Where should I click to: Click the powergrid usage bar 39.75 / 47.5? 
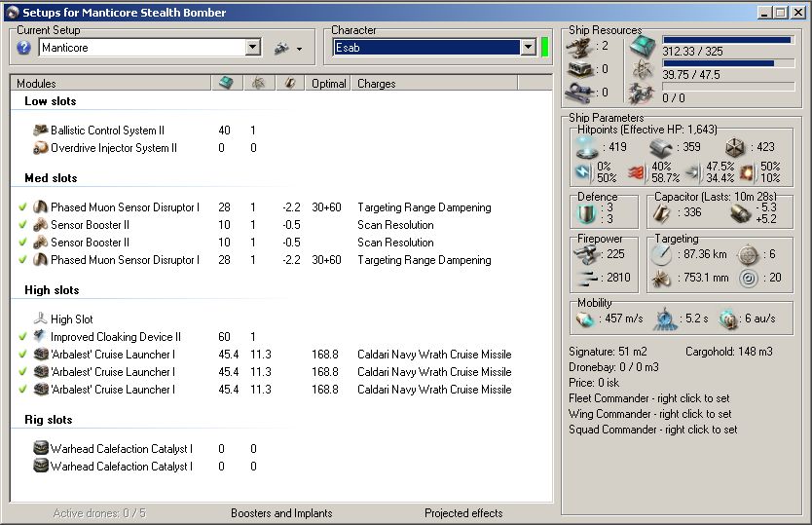(728, 63)
